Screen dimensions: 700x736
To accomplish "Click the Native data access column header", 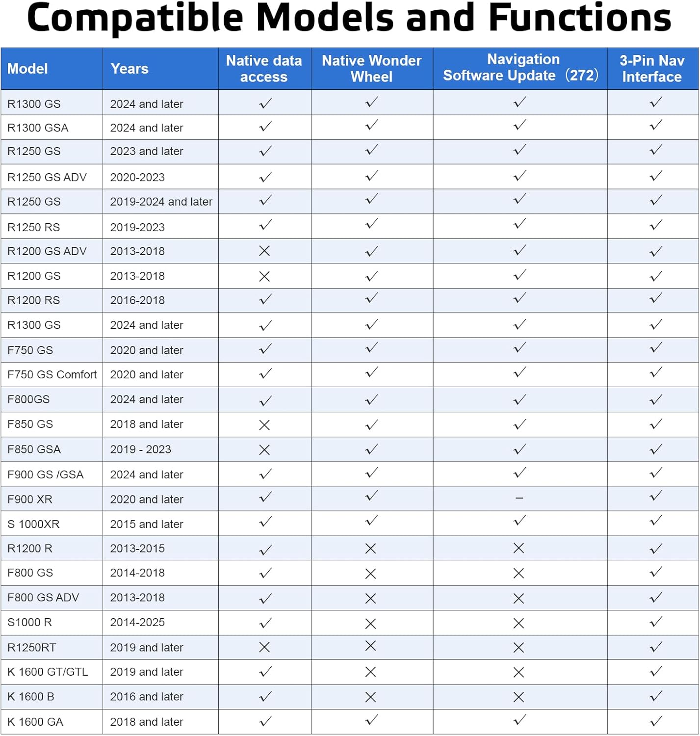I will [x=265, y=69].
